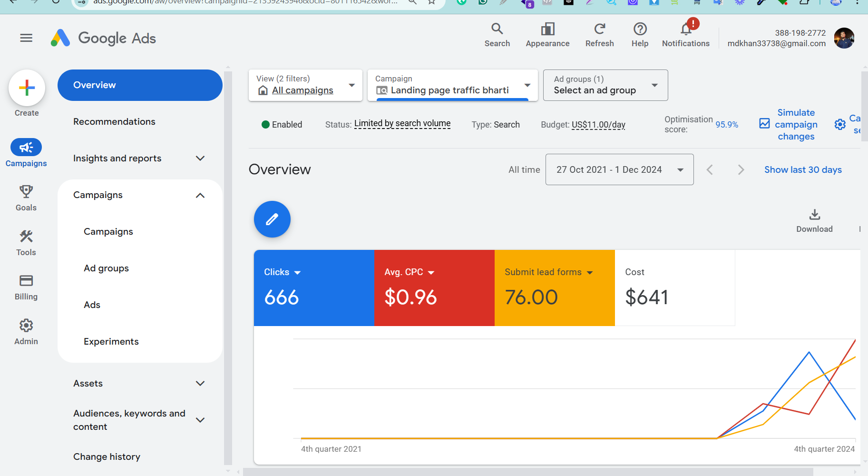868x476 pixels.
Task: Click the bottom horizontal scrollbar
Action: pyautogui.click(x=528, y=472)
